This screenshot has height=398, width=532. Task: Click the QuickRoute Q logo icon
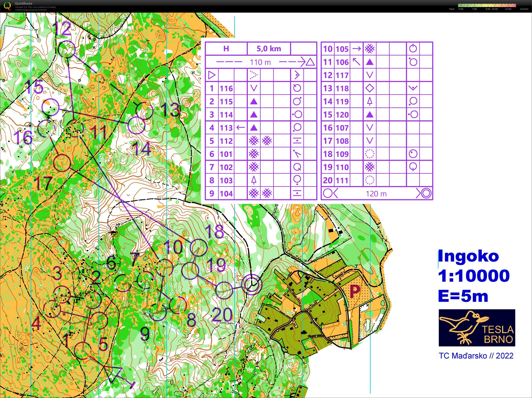click(7, 6)
